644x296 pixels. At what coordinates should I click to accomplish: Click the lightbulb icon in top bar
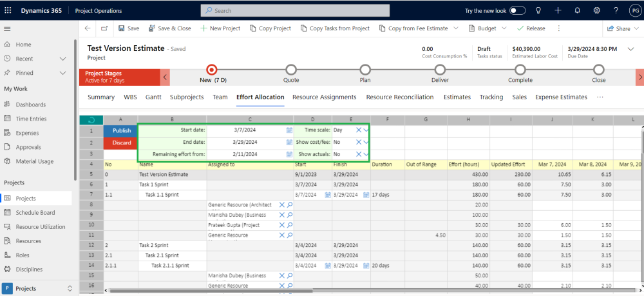[538, 11]
